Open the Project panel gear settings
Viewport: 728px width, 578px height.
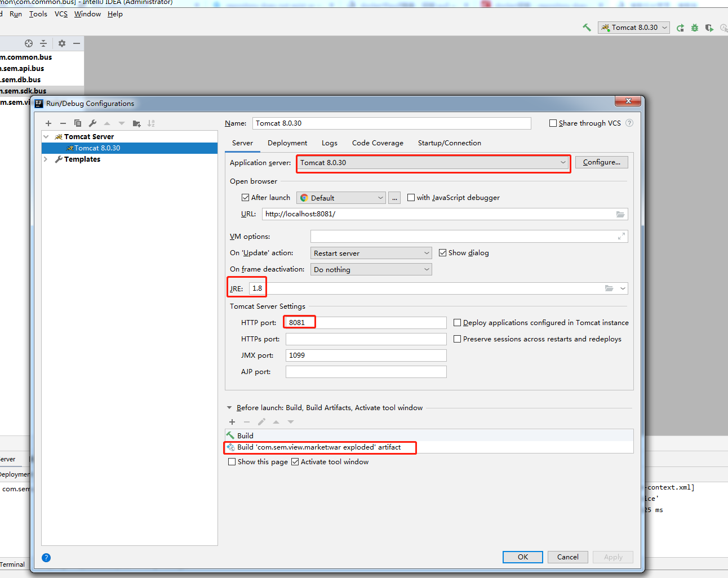[x=62, y=43]
